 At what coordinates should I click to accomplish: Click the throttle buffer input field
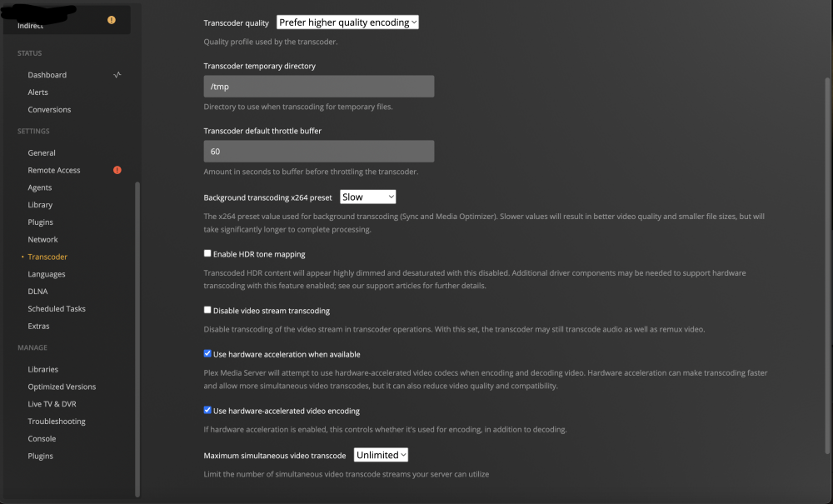pos(319,152)
